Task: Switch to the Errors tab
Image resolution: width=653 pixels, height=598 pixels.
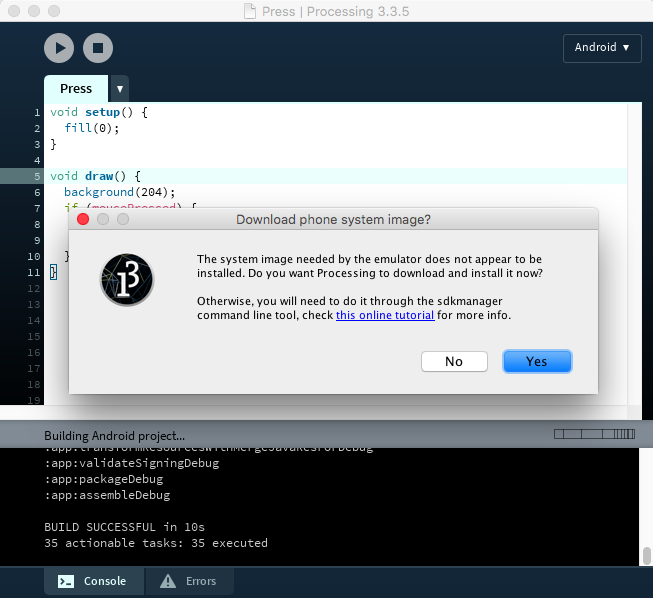Action: tap(189, 581)
